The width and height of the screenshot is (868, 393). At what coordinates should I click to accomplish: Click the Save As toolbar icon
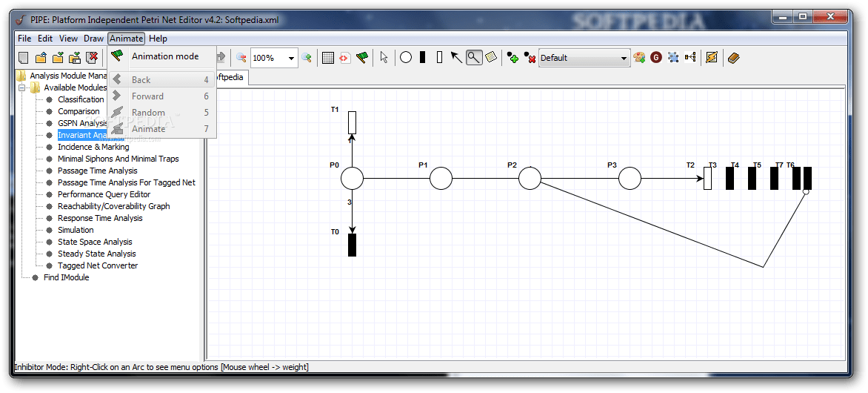(x=75, y=58)
